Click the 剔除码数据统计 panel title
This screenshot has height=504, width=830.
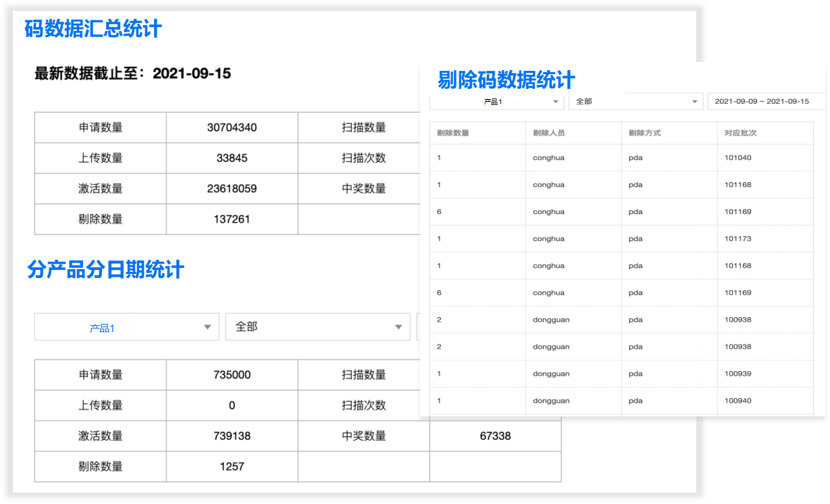[507, 80]
